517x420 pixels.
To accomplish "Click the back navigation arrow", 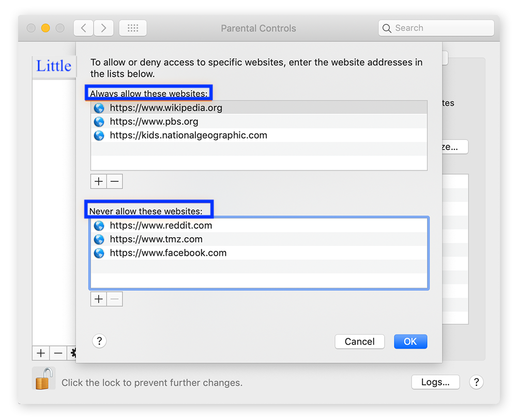I will 83,28.
